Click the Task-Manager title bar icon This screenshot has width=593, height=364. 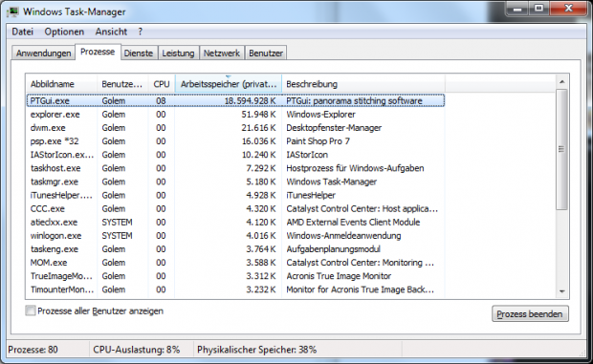(x=13, y=11)
